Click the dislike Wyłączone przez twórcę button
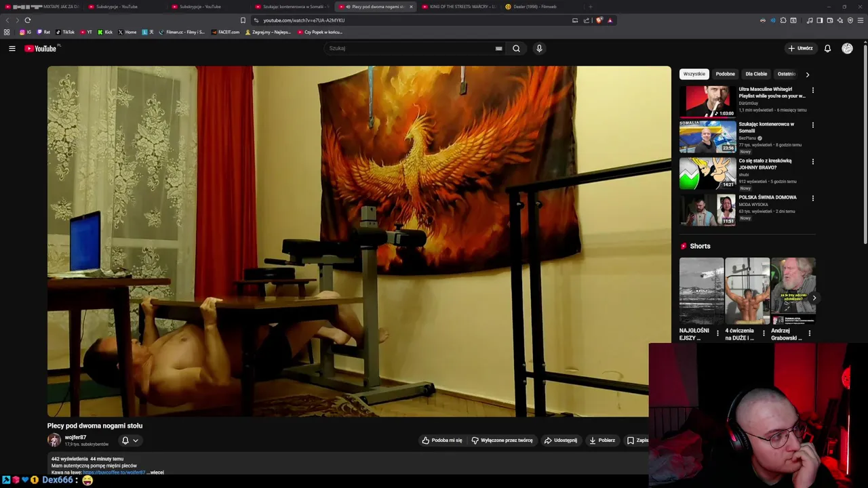 click(x=502, y=441)
